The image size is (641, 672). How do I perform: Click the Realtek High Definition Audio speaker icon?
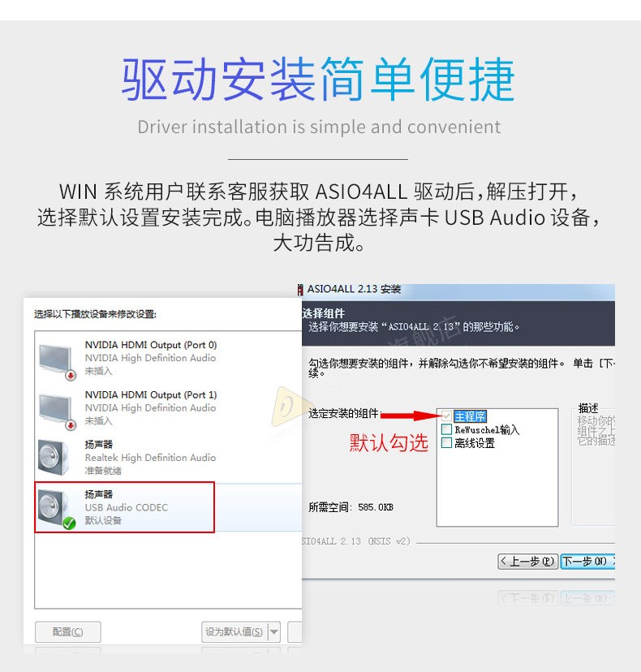pyautogui.click(x=53, y=458)
